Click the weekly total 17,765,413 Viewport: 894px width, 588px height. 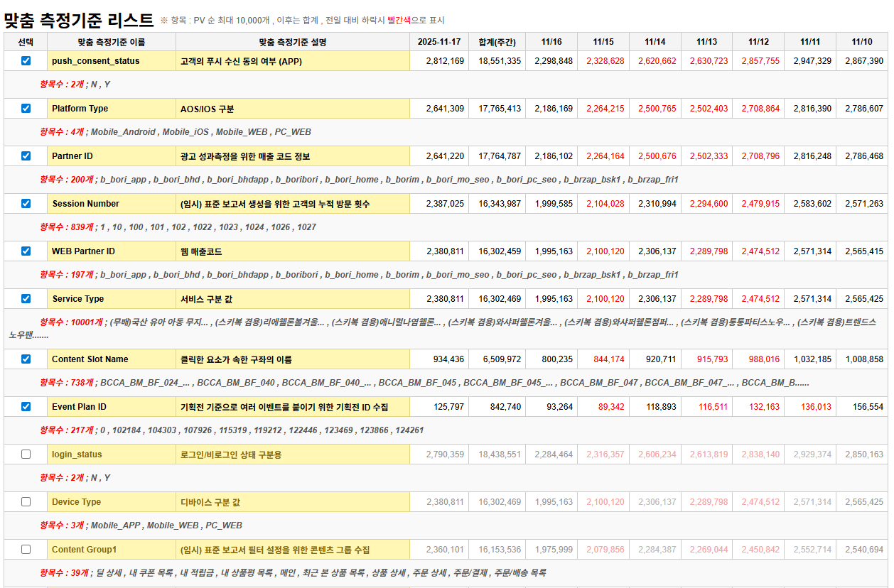click(x=500, y=109)
